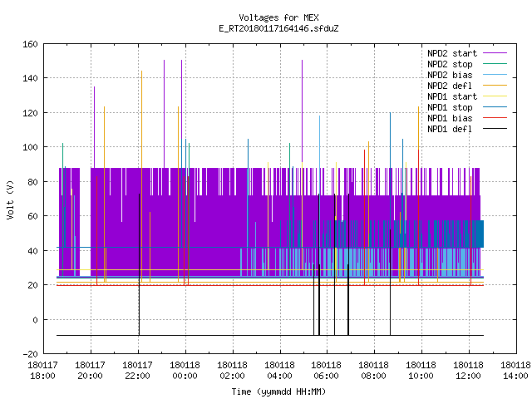The height and width of the screenshot is (399, 532).
Task: Click the 'NPD2 bias' legend label
Action: [450, 75]
